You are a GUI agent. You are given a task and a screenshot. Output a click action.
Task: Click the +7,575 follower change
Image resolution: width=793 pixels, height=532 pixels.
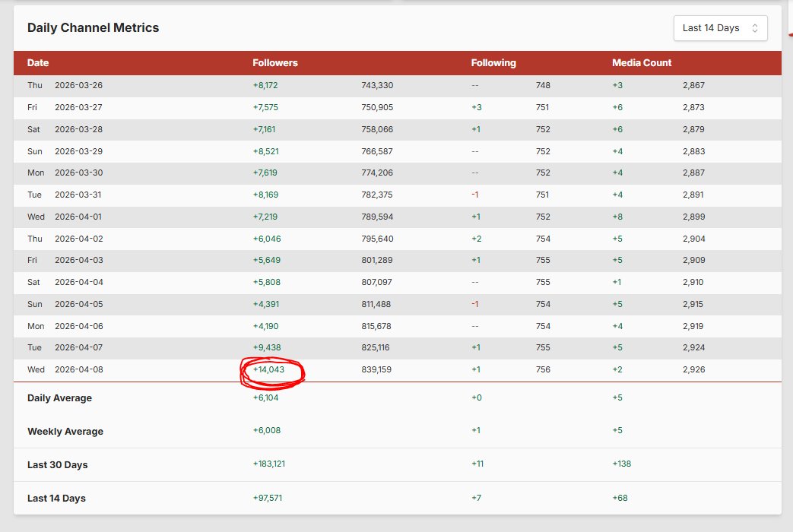[265, 107]
